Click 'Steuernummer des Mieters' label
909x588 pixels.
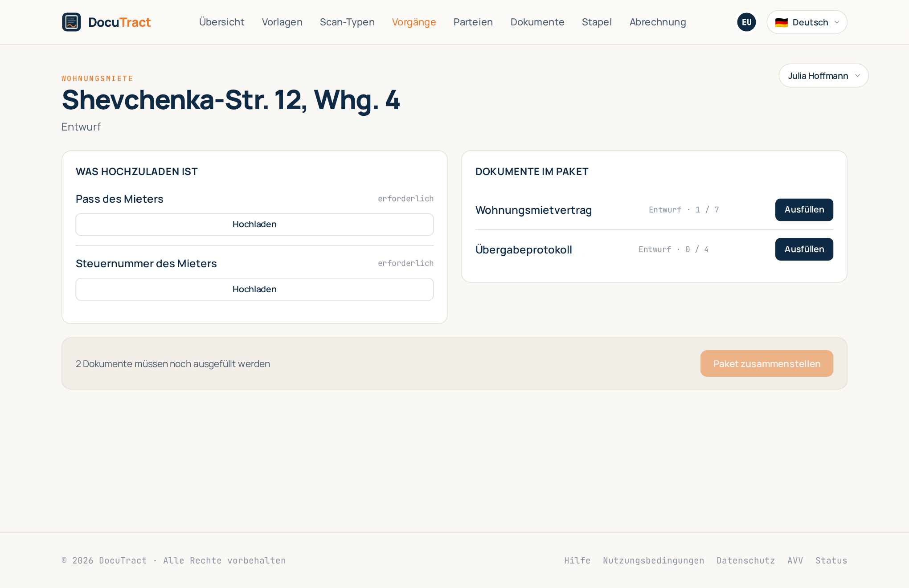coord(146,263)
